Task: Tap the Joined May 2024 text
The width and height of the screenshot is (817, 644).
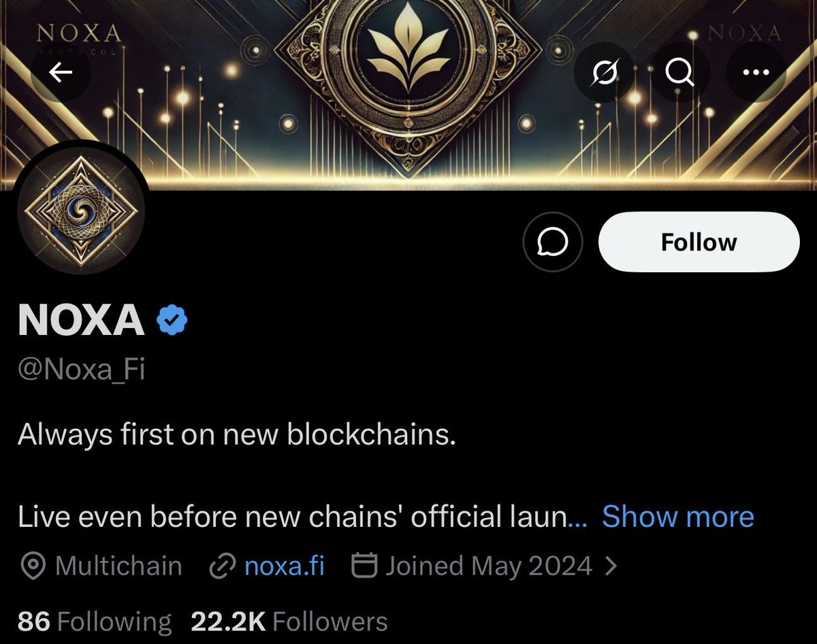Action: tap(489, 566)
